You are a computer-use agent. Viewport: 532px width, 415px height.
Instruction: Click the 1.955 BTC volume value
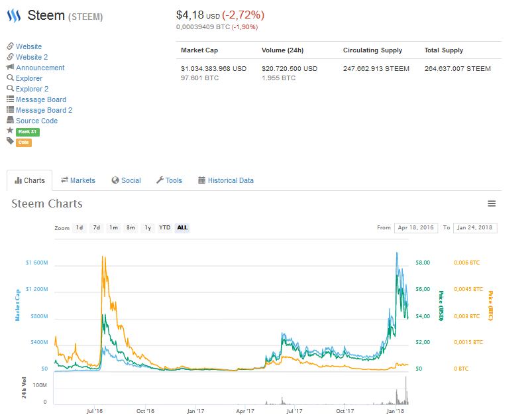[278, 78]
